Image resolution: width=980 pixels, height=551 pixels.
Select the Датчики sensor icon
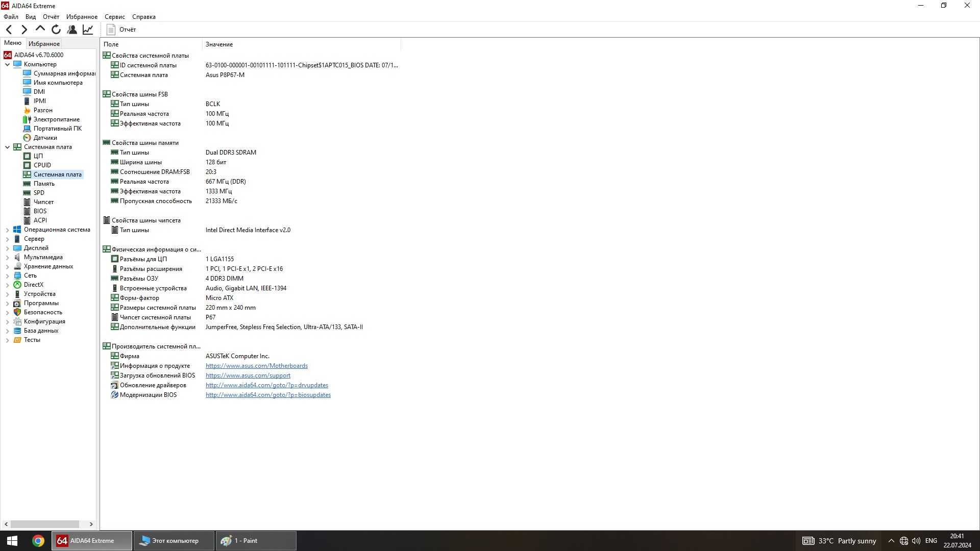[27, 138]
